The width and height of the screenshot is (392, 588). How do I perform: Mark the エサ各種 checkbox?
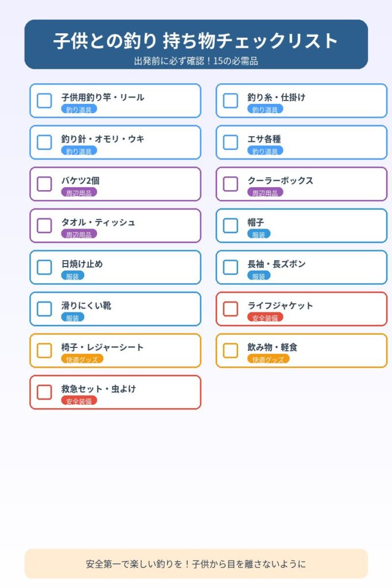[x=230, y=142]
